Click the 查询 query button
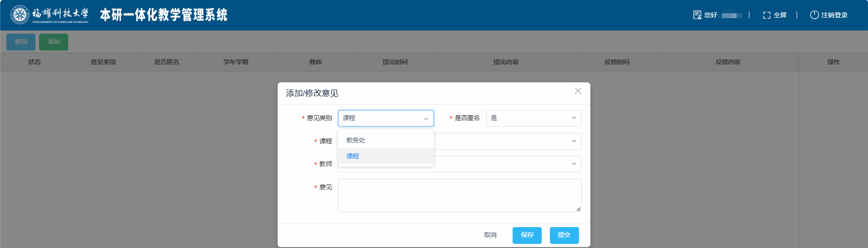The image size is (868, 248). pos(21,42)
